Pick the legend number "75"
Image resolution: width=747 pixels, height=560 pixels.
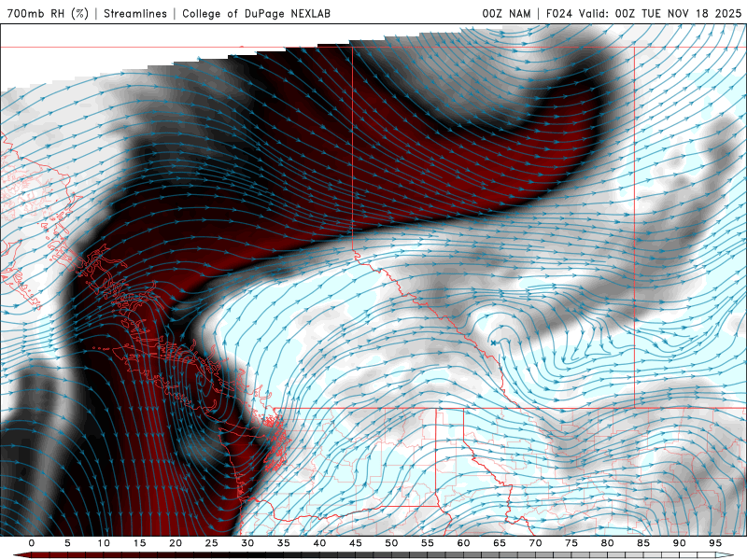click(571, 543)
